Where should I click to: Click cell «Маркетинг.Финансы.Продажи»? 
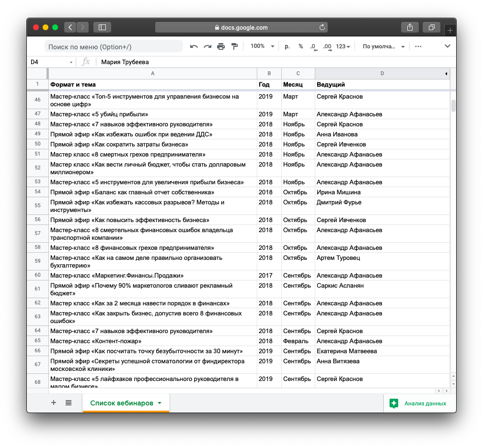152,275
